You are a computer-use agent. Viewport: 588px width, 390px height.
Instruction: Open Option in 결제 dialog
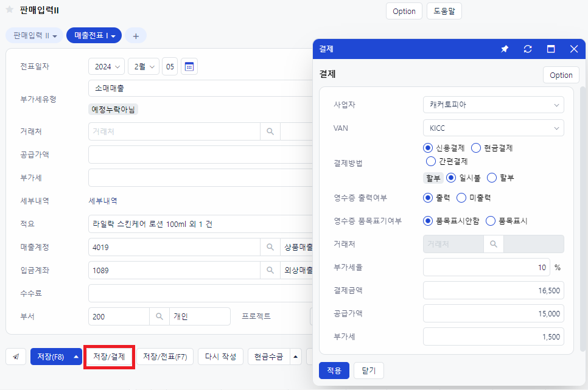(x=561, y=75)
